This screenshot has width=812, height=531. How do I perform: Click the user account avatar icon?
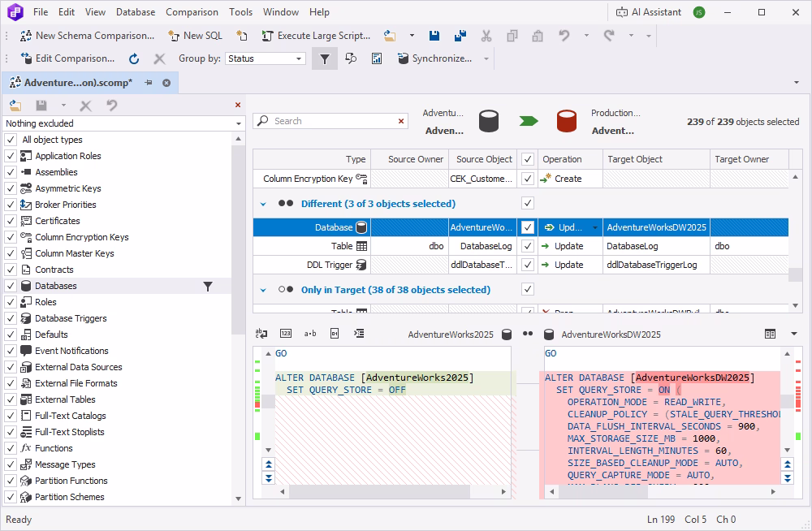point(699,12)
